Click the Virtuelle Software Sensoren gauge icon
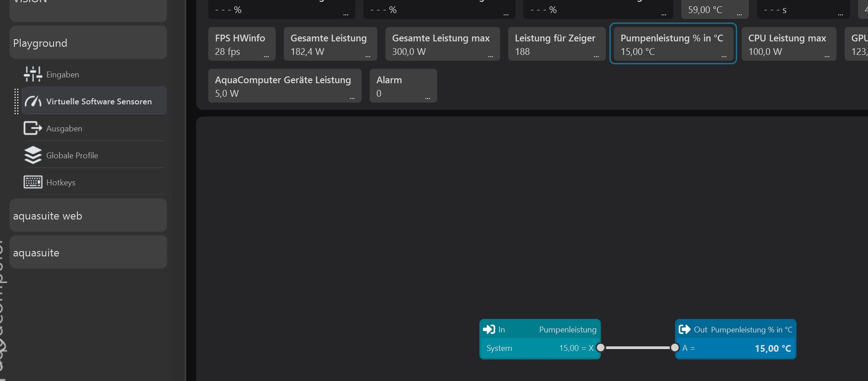Image resolution: width=868 pixels, height=381 pixels. pyautogui.click(x=33, y=102)
